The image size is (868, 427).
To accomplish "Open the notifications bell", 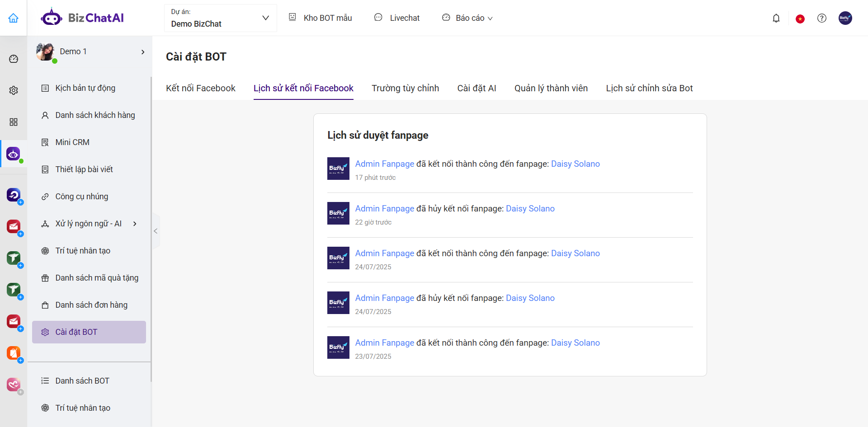I will tap(776, 18).
